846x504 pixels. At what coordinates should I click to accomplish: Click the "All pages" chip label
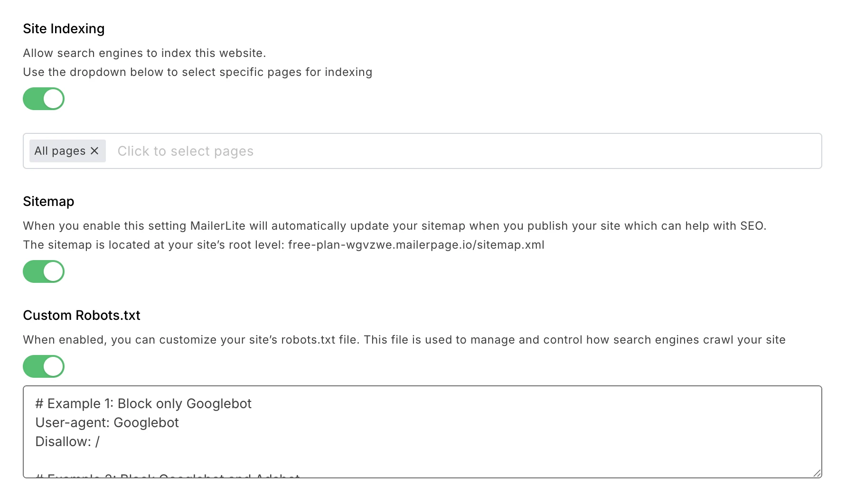(x=60, y=151)
